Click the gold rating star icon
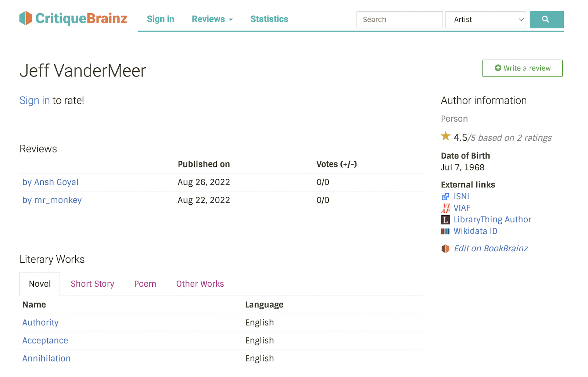 pyautogui.click(x=446, y=136)
